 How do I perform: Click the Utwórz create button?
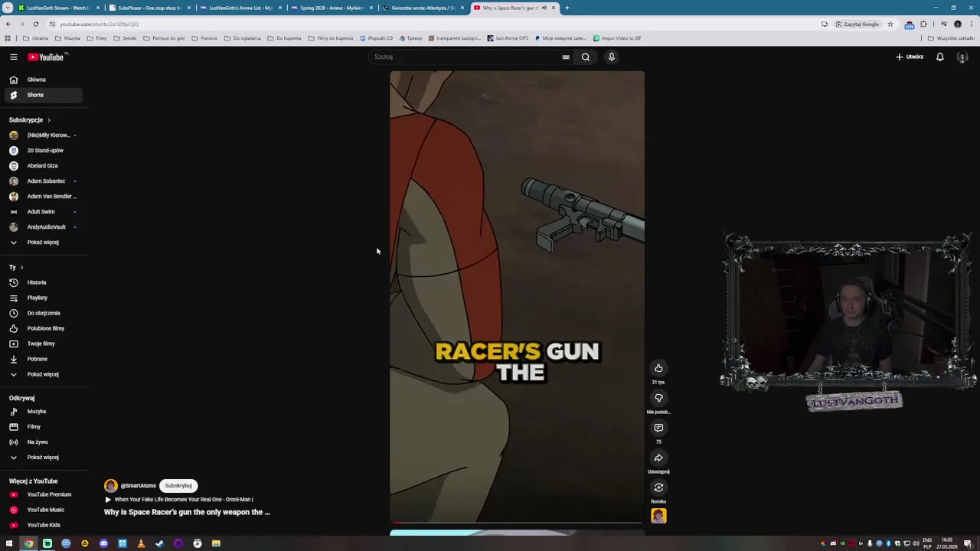[x=910, y=57]
